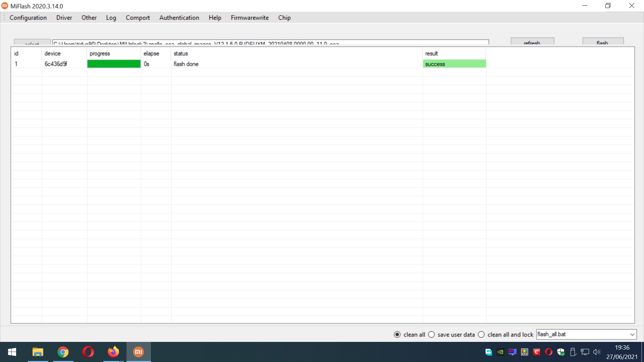Image resolution: width=644 pixels, height=362 pixels.
Task: Click the flash button
Action: 603,41
